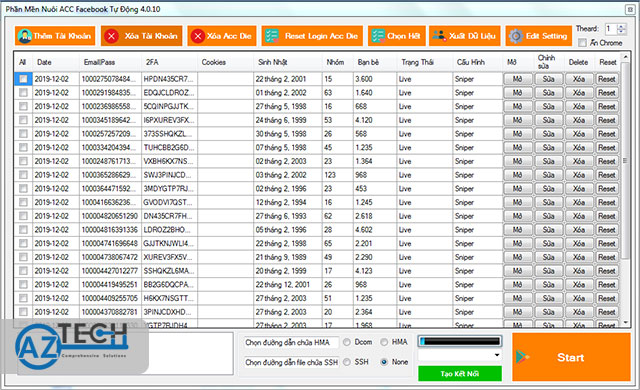This screenshot has width=640, height=390.
Task: Check the box for account 1000291984835
Action: pos(23,93)
